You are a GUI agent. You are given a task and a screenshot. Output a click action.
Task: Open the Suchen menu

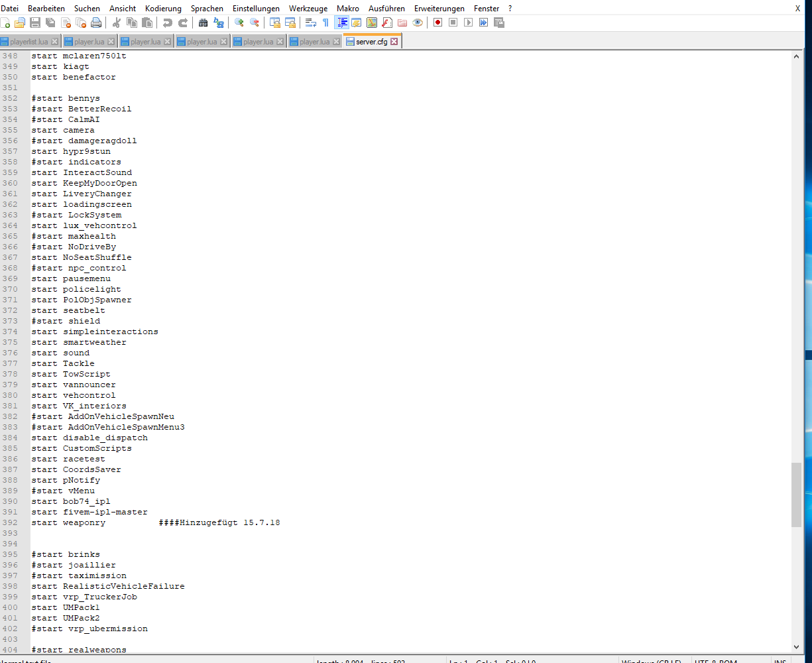tap(87, 9)
